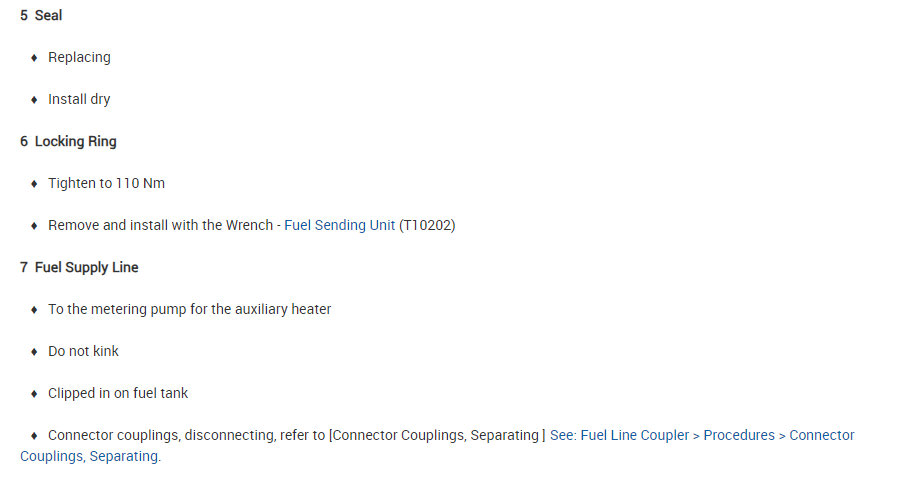The width and height of the screenshot is (917, 480).
Task: Click the diamond bullet before "Do not kink"
Action: point(34,352)
